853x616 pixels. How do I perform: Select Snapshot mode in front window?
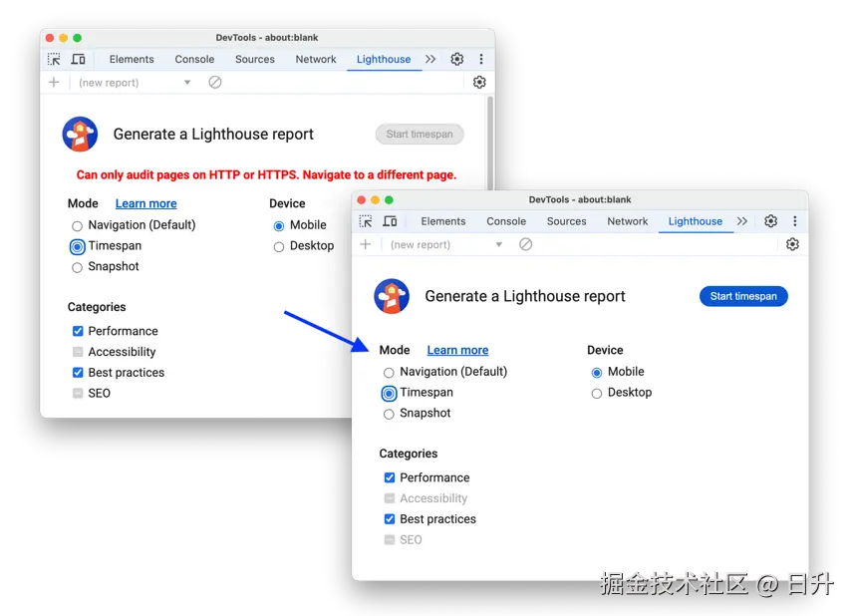pos(389,414)
